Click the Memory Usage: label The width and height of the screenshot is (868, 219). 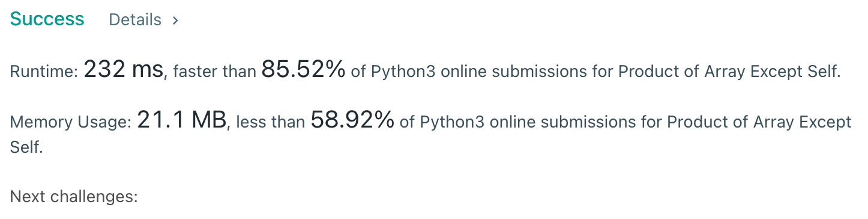tap(71, 123)
